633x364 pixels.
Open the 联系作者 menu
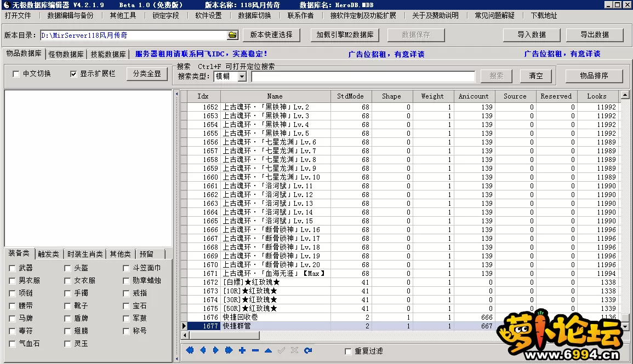300,16
